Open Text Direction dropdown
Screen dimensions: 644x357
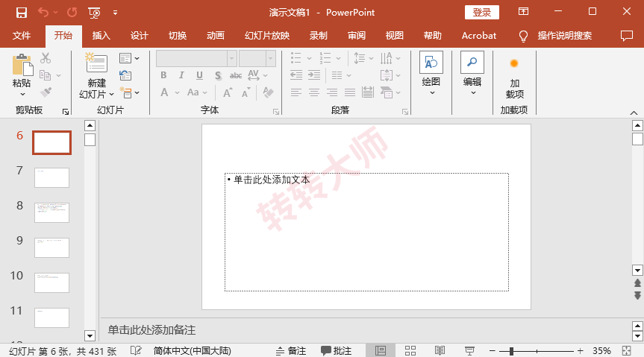[x=390, y=58]
